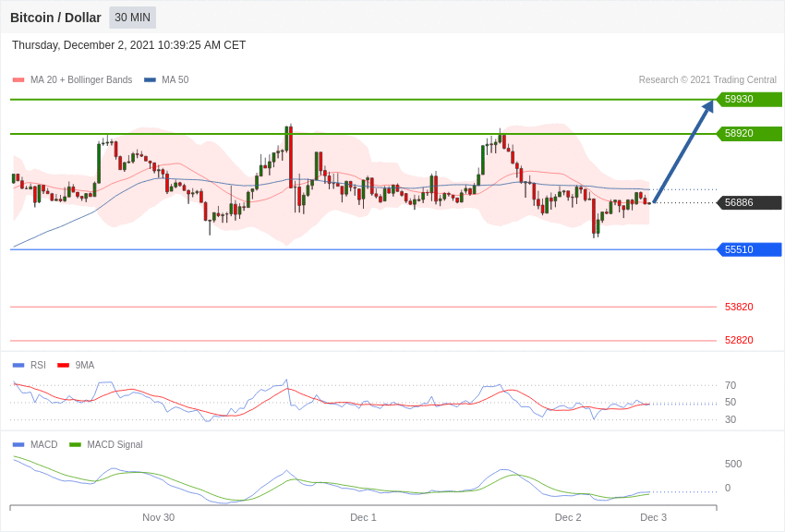This screenshot has width=785, height=532.
Task: Click the blue RSI legend swatch
Action: point(18,366)
